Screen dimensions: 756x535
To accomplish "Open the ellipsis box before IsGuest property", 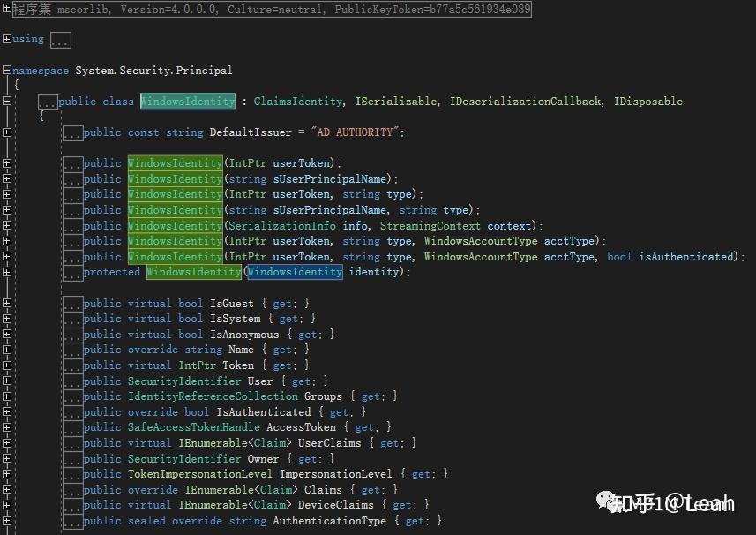I will tap(73, 304).
